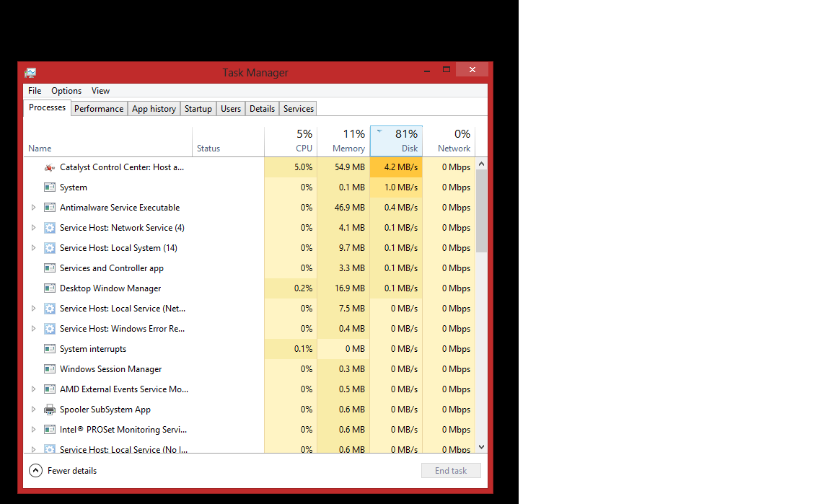Click the Service Host: Windows Error Re... gear icon

click(x=49, y=329)
